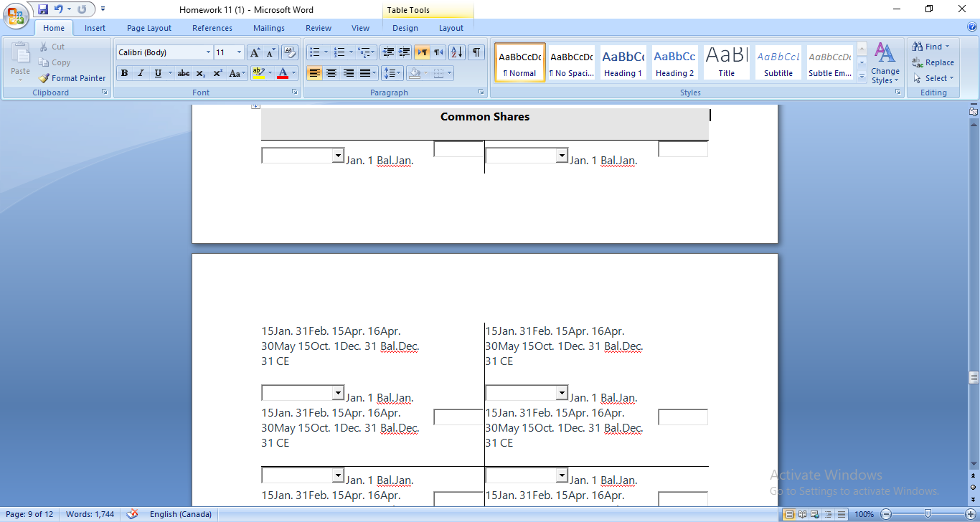Viewport: 980px width, 522px height.
Task: Enable italic formatting
Action: 141,72
